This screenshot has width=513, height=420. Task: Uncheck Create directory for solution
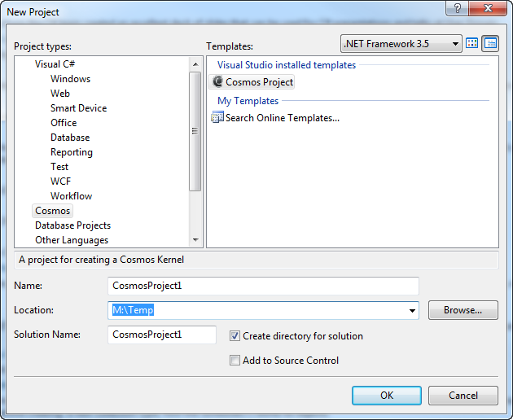pyautogui.click(x=235, y=336)
